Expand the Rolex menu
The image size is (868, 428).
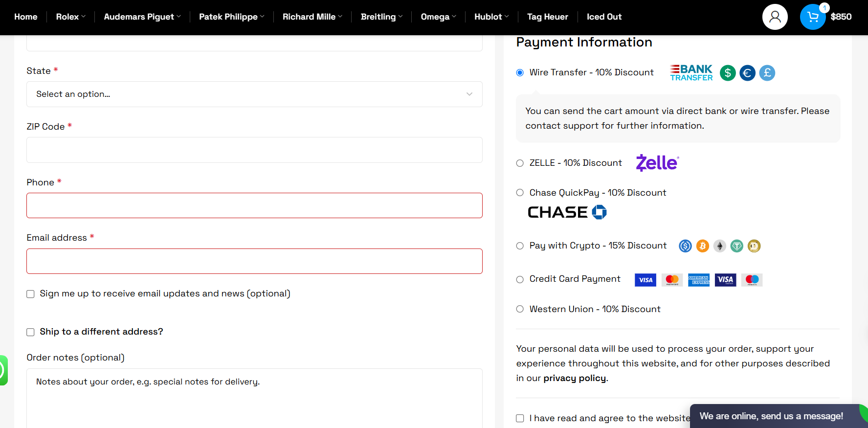pos(70,17)
